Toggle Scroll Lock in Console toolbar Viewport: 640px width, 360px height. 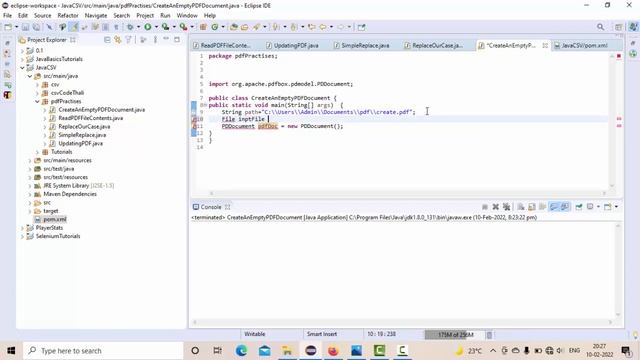[532, 207]
